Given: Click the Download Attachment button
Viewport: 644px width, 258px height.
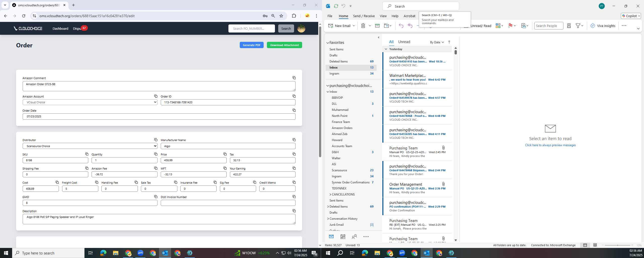Looking at the screenshot, I should coord(284,45).
